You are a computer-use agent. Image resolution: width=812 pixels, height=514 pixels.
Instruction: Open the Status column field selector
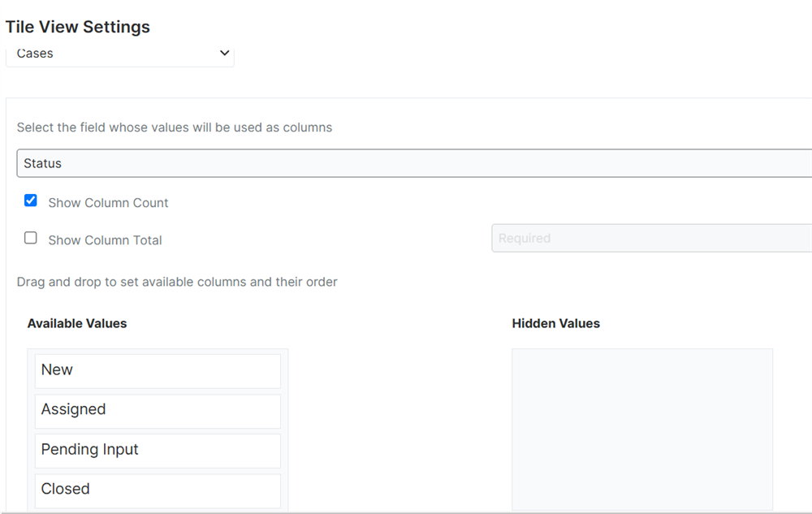click(414, 163)
